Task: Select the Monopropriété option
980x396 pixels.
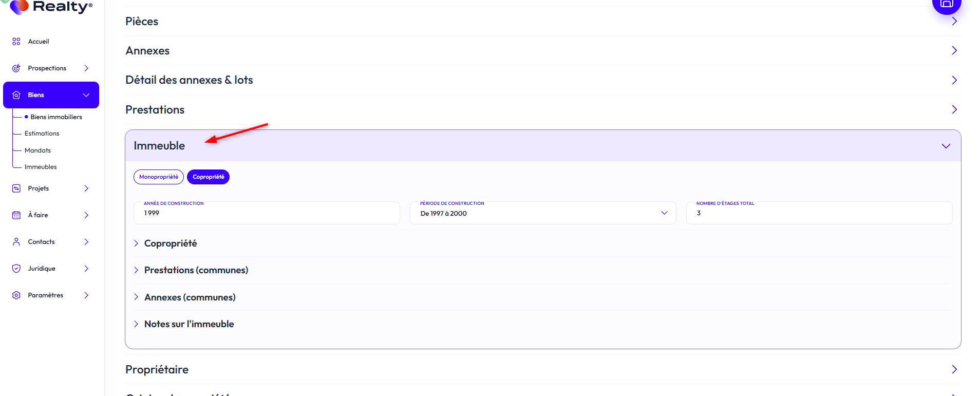Action: coord(159,177)
